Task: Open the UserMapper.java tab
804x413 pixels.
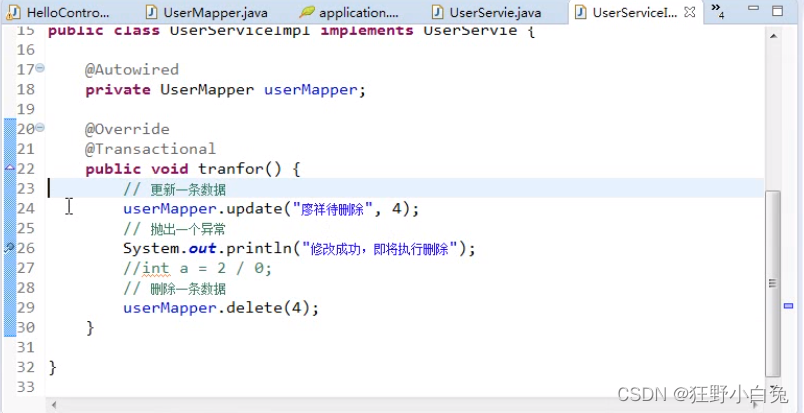Action: click(207, 12)
